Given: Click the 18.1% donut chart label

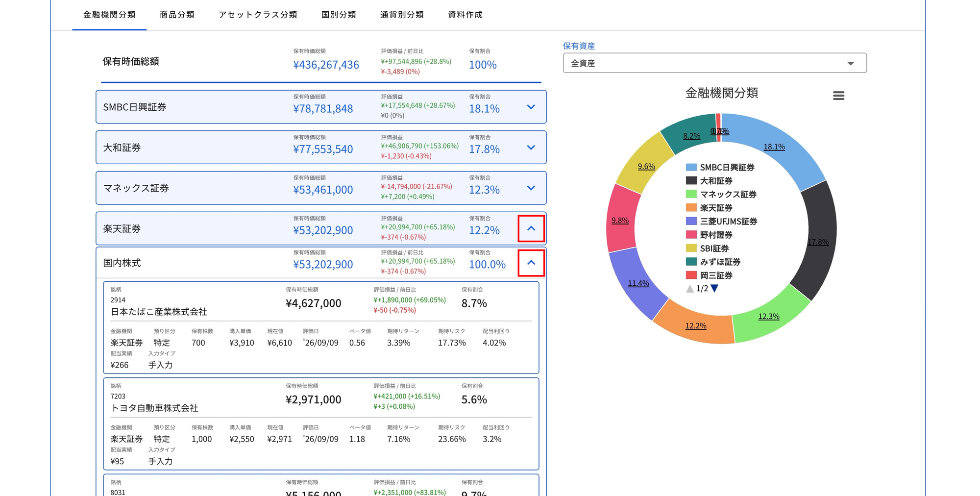Looking at the screenshot, I should 774,147.
